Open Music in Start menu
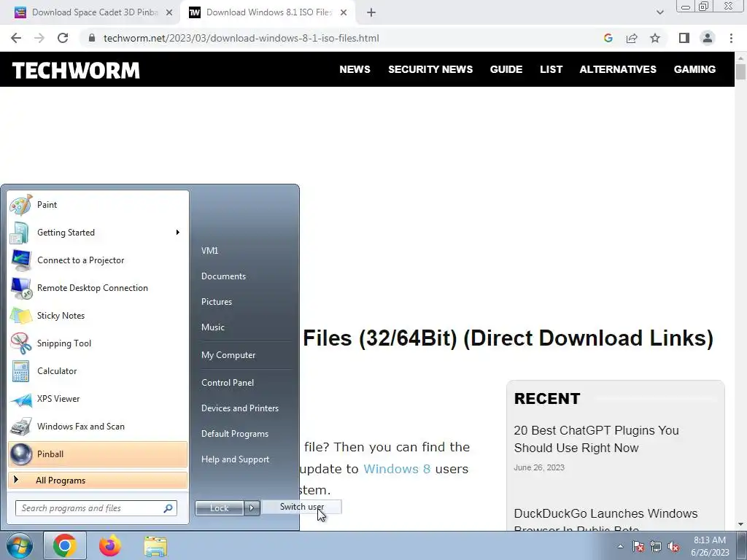747x560 pixels. [213, 327]
